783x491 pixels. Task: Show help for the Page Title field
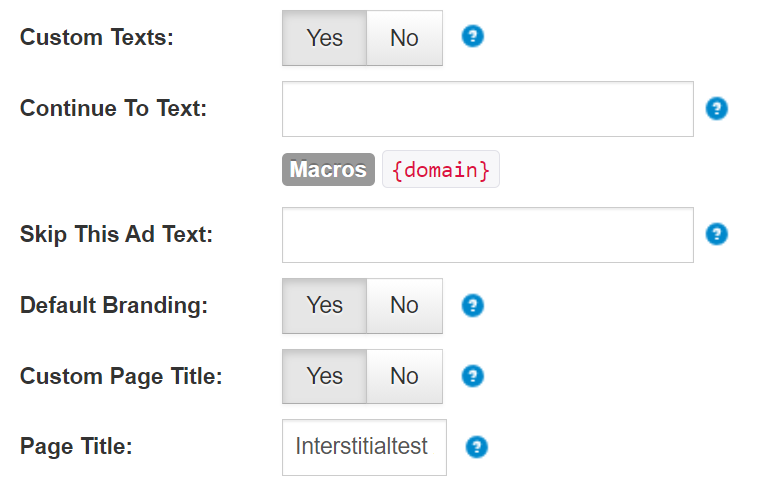(x=477, y=446)
